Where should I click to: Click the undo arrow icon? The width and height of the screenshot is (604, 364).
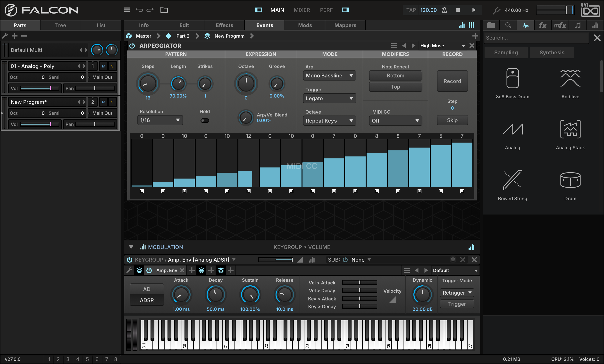139,10
